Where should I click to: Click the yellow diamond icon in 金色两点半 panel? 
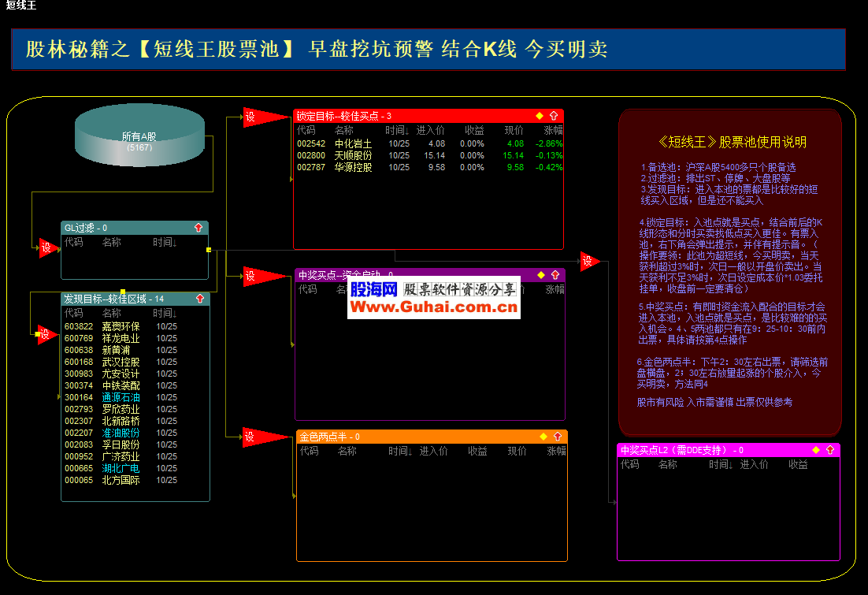543,437
